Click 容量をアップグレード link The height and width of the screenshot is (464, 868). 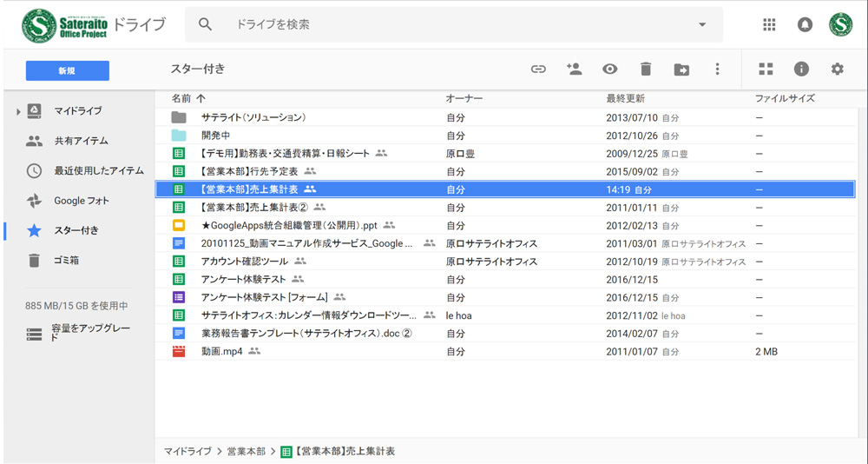[x=91, y=332]
